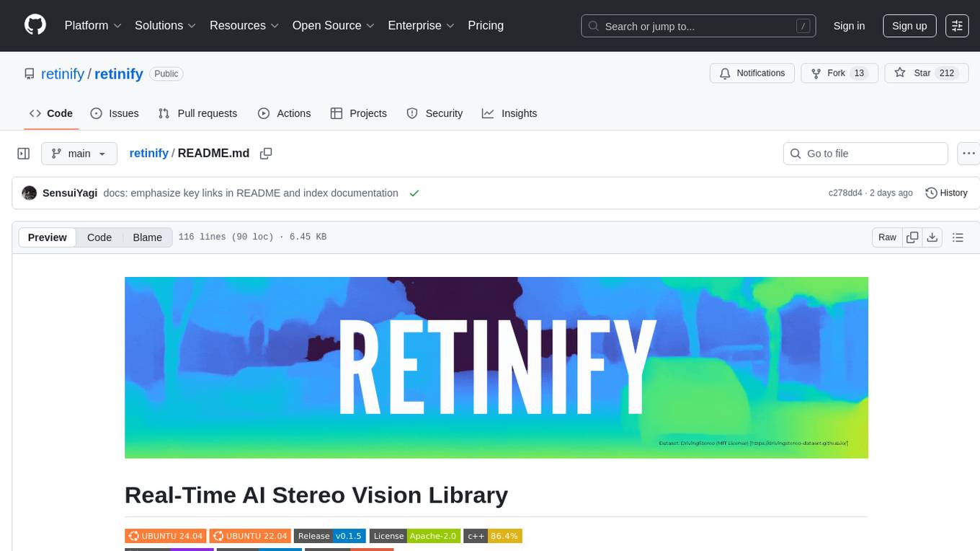Sign in to GitHub
This screenshot has width=980, height=551.
pos(849,26)
